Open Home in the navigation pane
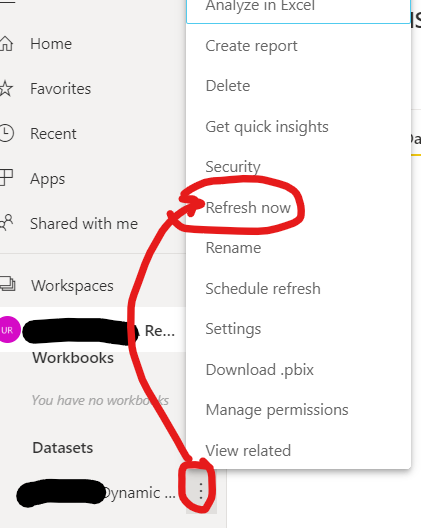421x528 pixels. [51, 44]
